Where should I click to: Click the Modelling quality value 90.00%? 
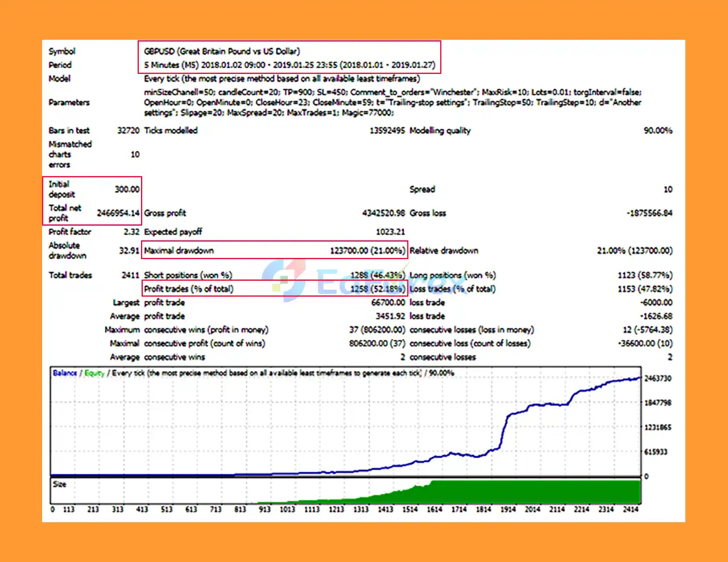coord(657,131)
